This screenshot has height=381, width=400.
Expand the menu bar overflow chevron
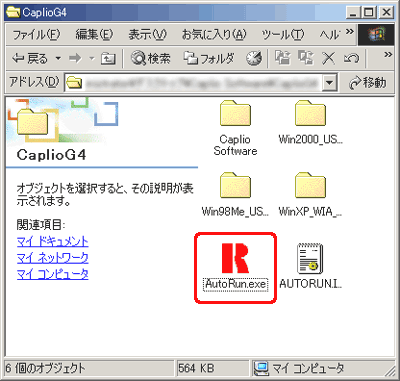pos(349,32)
